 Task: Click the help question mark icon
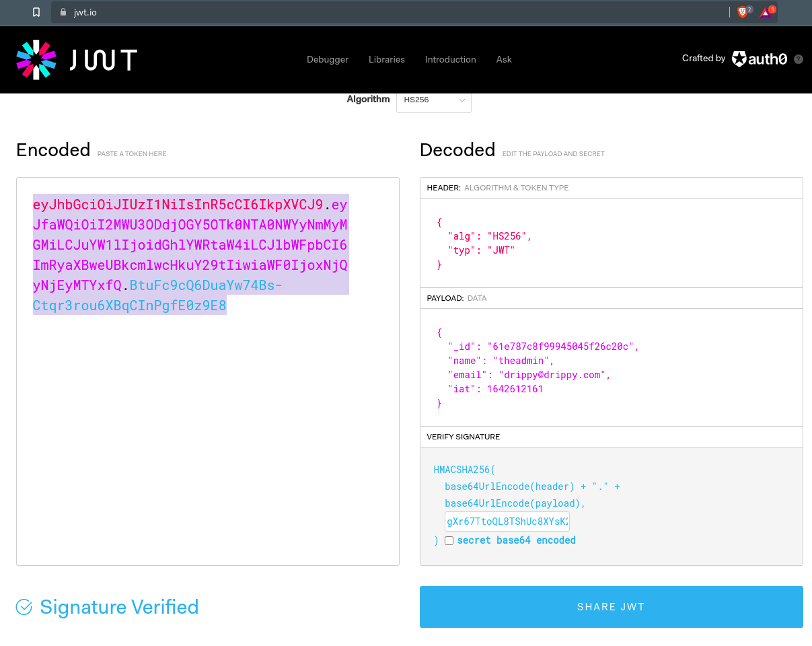pyautogui.click(x=799, y=59)
